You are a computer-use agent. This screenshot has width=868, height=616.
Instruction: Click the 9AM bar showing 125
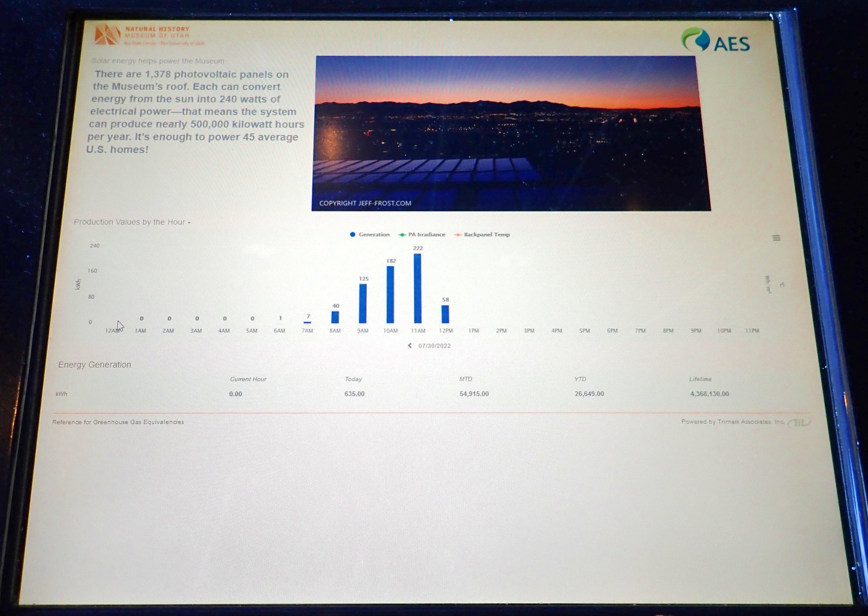[363, 303]
